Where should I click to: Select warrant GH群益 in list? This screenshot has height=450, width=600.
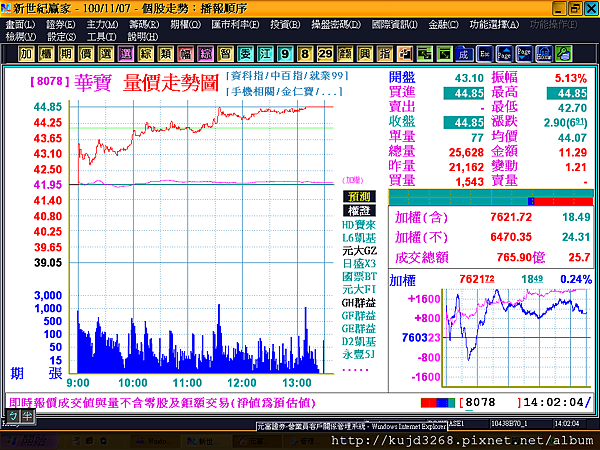coord(359,302)
